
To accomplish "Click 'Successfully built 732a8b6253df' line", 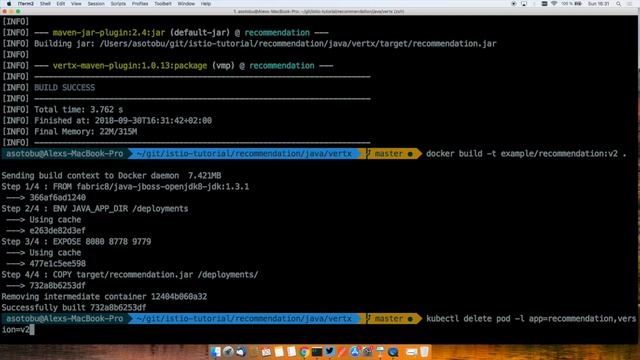I will pyautogui.click(x=74, y=308).
